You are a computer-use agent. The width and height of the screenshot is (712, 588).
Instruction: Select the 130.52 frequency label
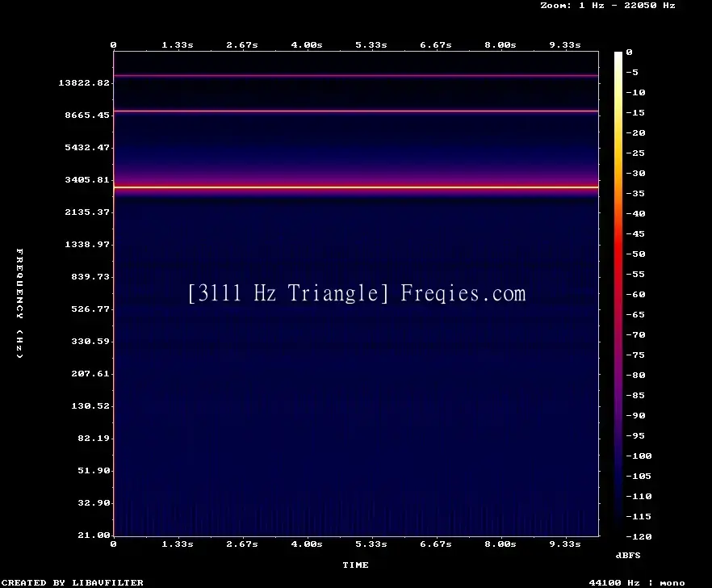coord(90,405)
